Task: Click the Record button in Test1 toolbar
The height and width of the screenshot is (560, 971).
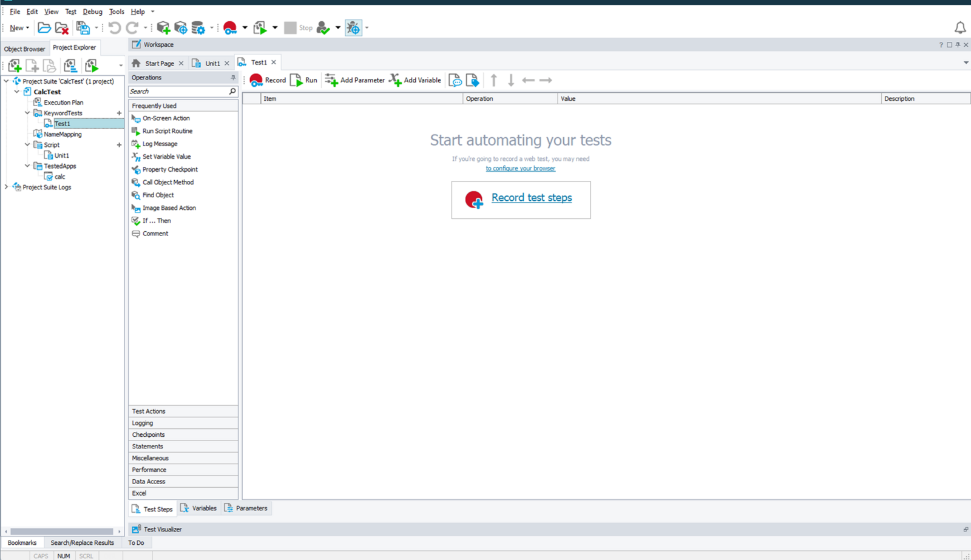Action: pyautogui.click(x=268, y=80)
